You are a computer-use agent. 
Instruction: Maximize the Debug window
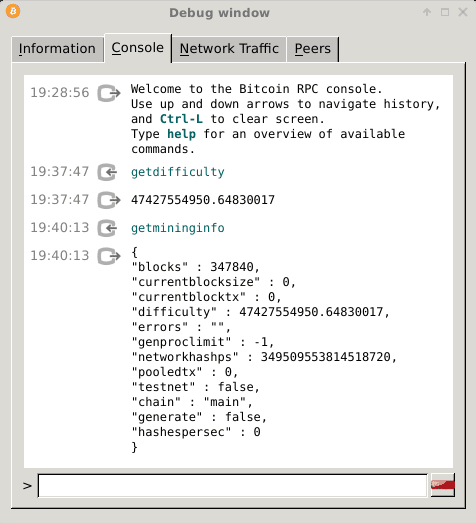(445, 12)
